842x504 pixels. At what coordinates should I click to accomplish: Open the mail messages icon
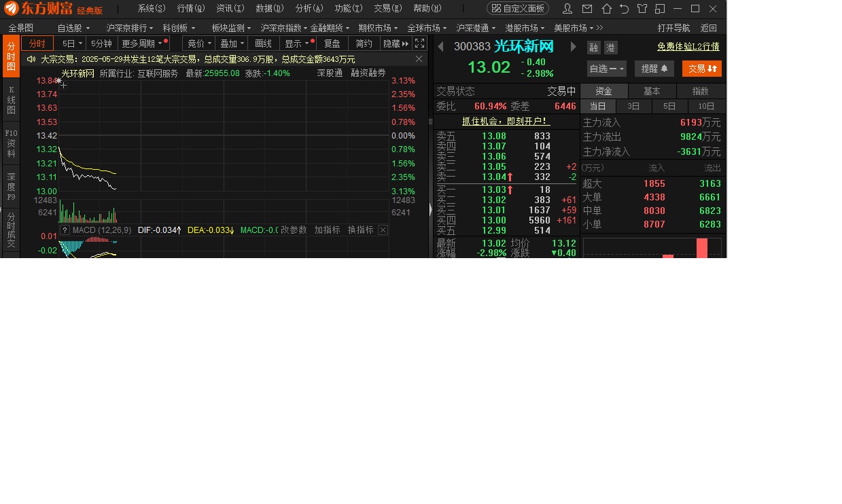click(586, 9)
